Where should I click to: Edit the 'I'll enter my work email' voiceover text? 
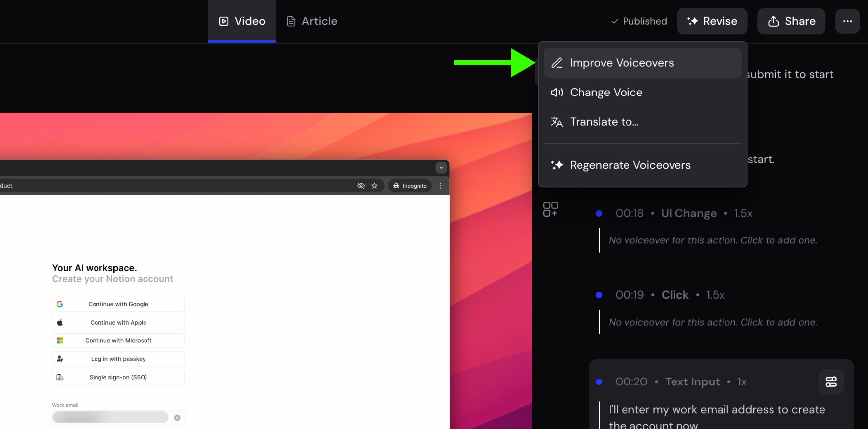click(717, 417)
